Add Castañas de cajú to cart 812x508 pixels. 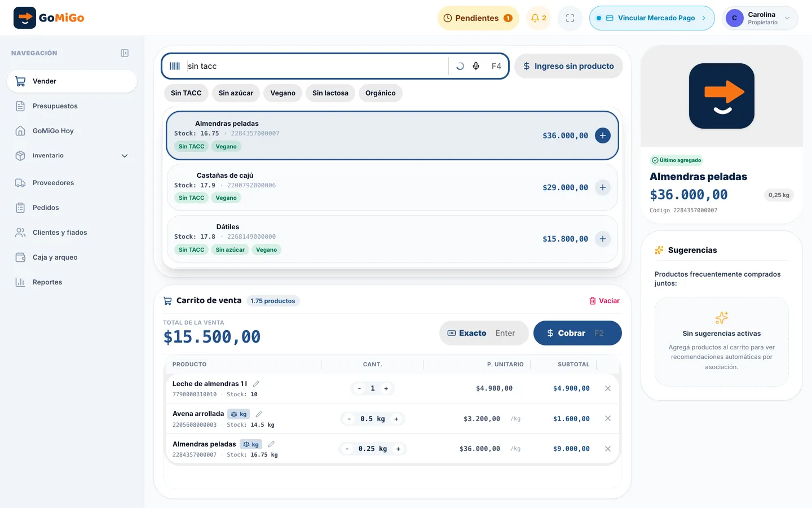click(x=603, y=187)
